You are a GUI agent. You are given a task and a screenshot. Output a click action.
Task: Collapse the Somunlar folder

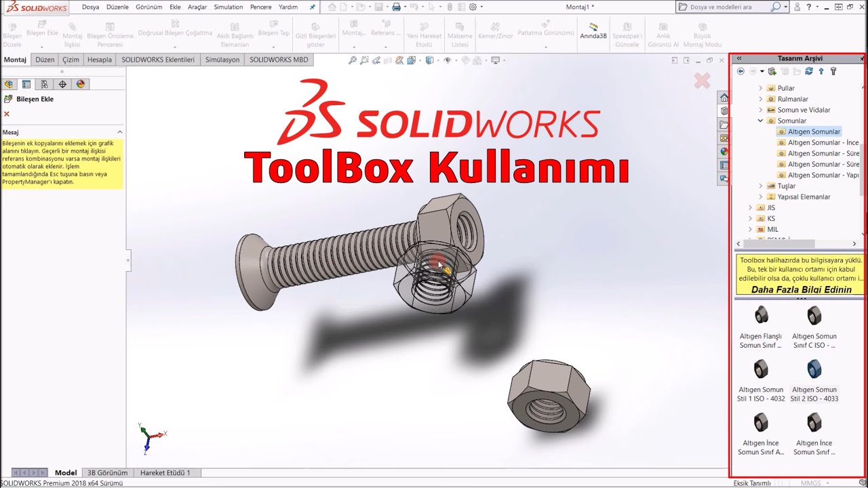tap(761, 121)
